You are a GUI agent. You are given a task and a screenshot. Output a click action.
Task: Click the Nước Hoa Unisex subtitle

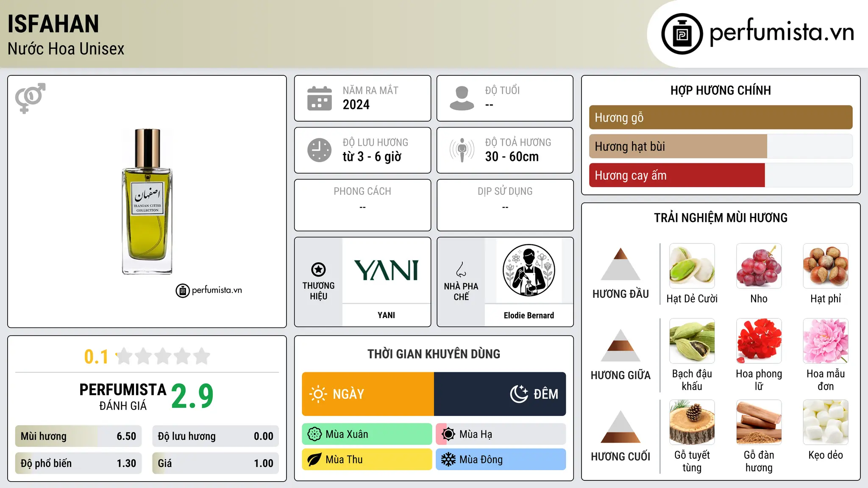[x=66, y=49]
